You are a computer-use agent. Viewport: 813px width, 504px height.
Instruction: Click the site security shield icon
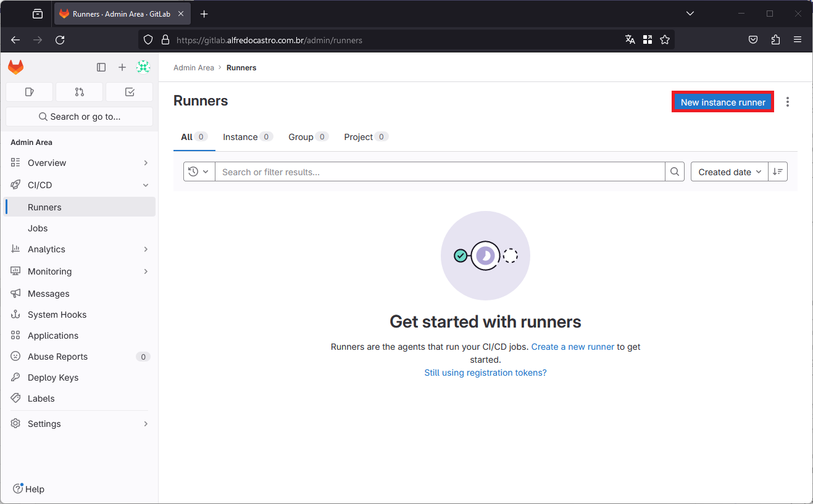(148, 40)
